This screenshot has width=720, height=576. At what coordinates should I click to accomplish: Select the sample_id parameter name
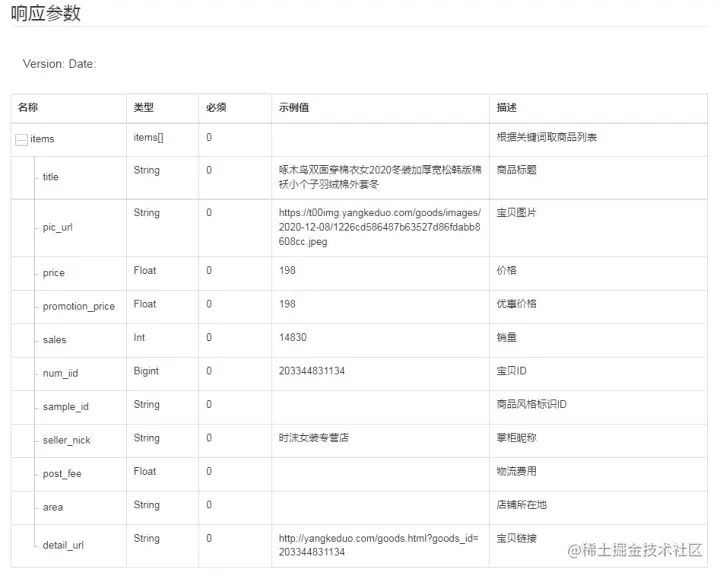click(x=65, y=407)
